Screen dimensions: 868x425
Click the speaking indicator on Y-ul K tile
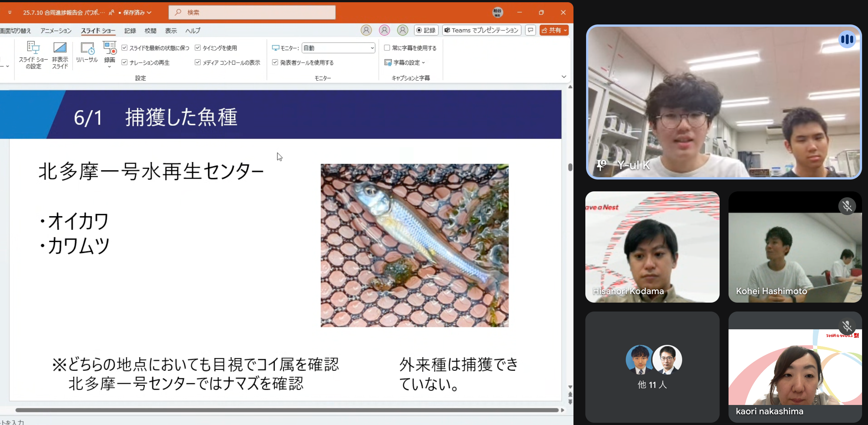tap(847, 39)
